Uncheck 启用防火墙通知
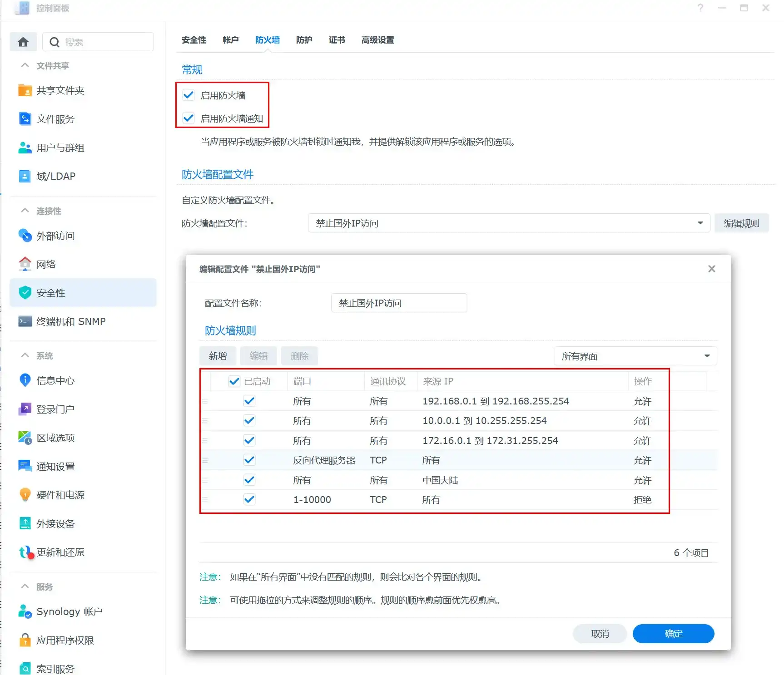Screen dimensions: 784x675 (189, 118)
